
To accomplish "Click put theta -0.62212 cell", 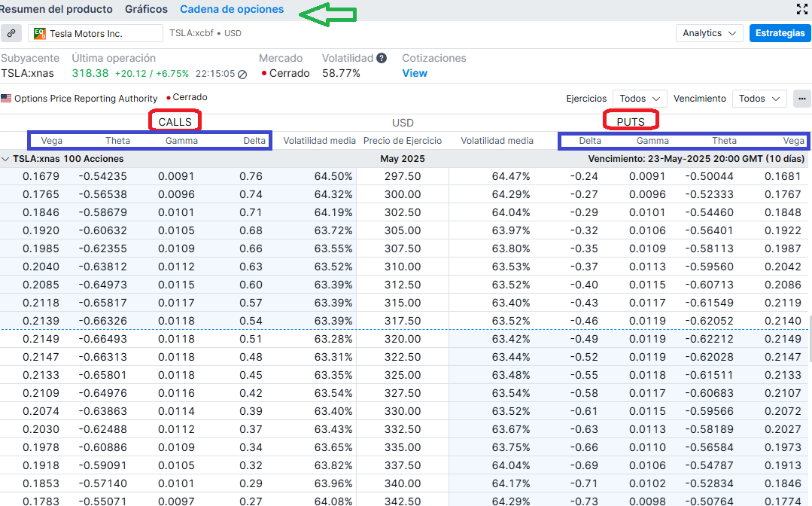I will [x=709, y=340].
